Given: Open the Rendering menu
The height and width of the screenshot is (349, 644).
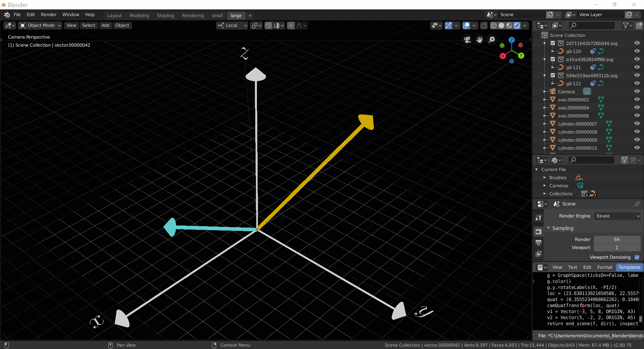Looking at the screenshot, I should (193, 15).
